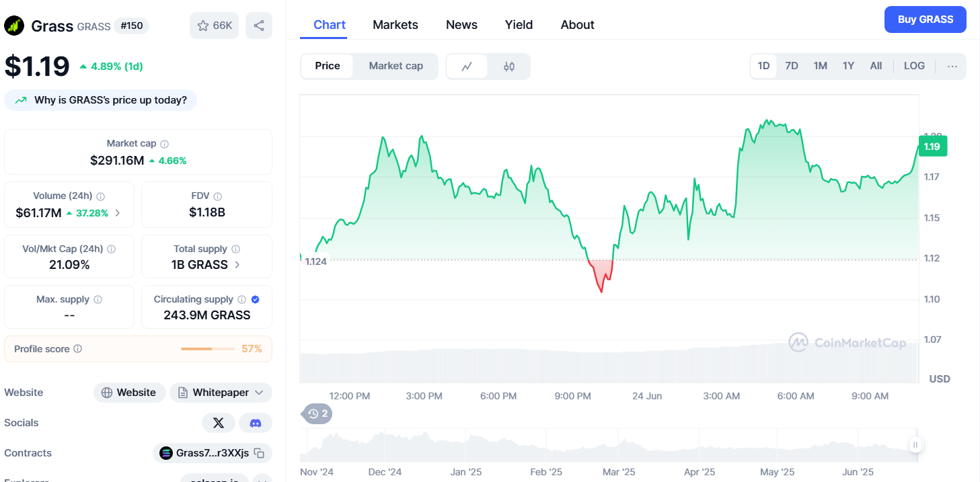The width and height of the screenshot is (980, 482).
Task: Set chart range to All
Action: 876,66
